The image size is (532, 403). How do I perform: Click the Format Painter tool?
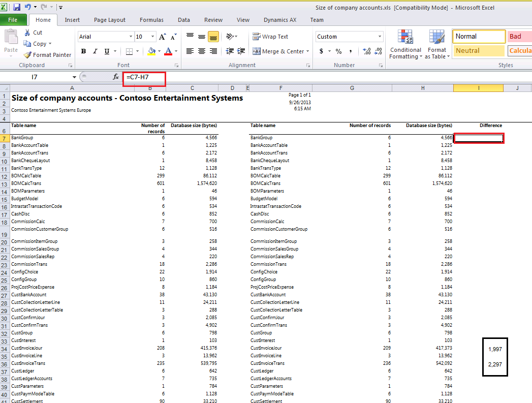48,55
